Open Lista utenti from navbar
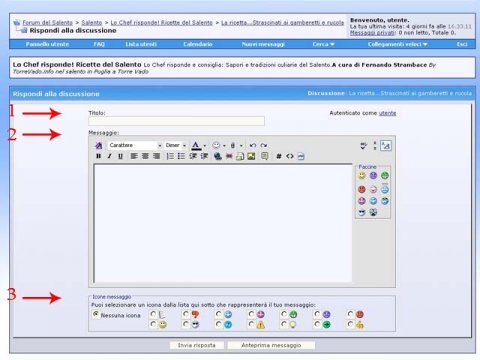The height and width of the screenshot is (360, 480). pyautogui.click(x=141, y=44)
